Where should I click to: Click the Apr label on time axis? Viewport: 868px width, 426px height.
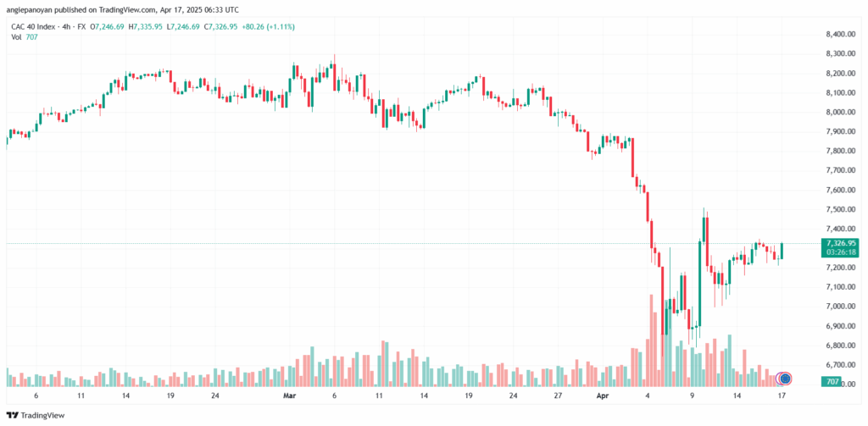click(x=602, y=396)
